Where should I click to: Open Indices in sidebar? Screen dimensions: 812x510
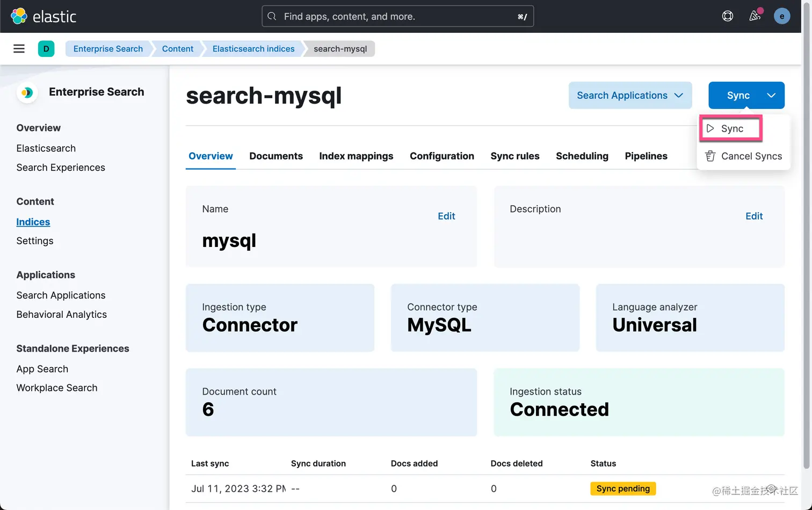click(33, 222)
